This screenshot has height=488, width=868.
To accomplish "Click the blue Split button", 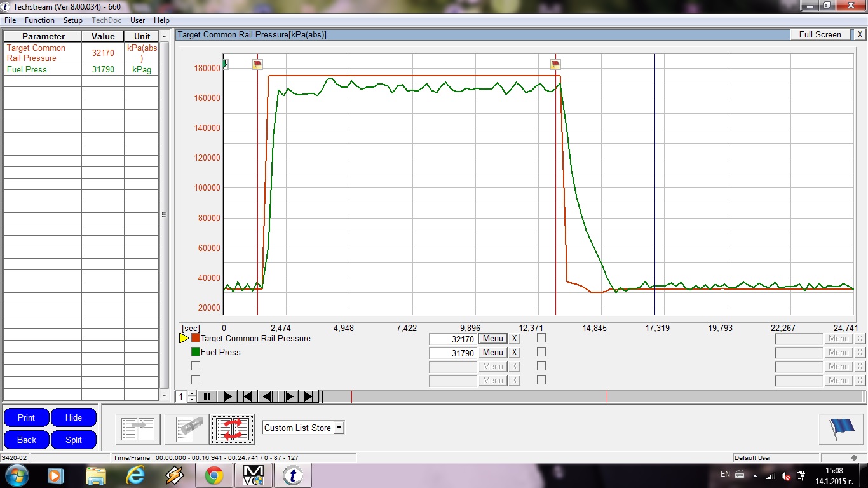I will tap(74, 440).
